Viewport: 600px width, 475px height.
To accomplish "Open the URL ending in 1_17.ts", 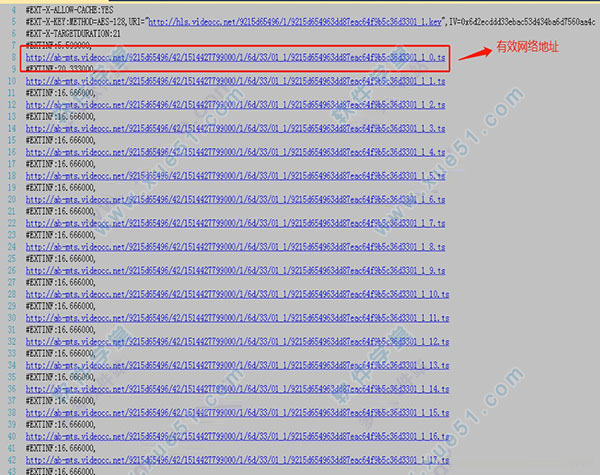I will (238, 460).
